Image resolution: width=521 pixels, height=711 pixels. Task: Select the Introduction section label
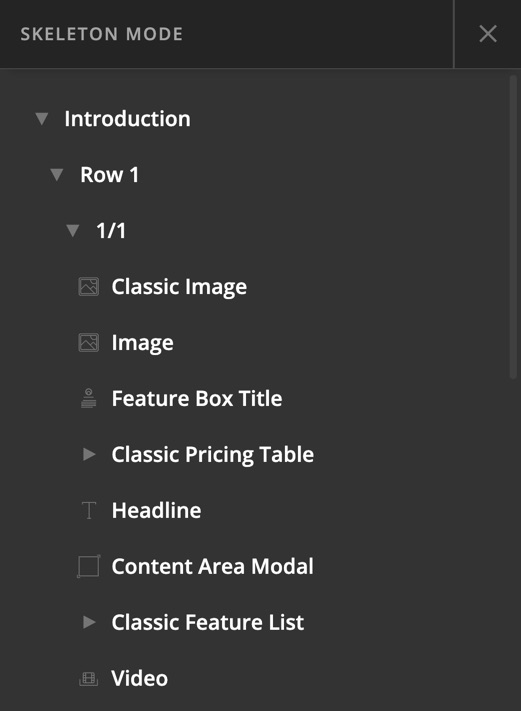(x=127, y=119)
